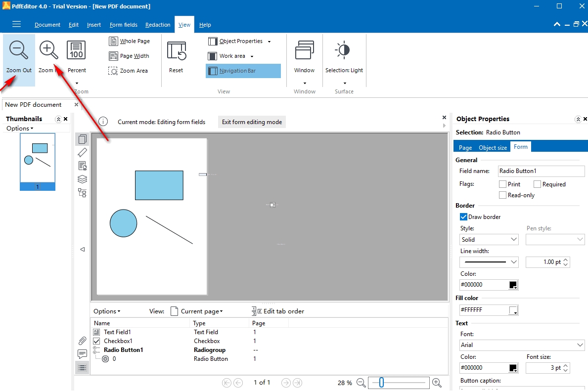This screenshot has height=391, width=588.
Task: Click the Whole Page icon
Action: pyautogui.click(x=113, y=42)
